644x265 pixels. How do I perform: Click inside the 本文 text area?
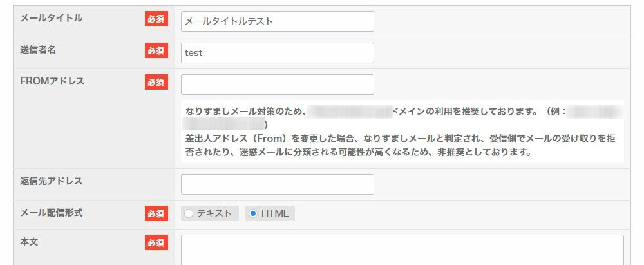coord(402,250)
